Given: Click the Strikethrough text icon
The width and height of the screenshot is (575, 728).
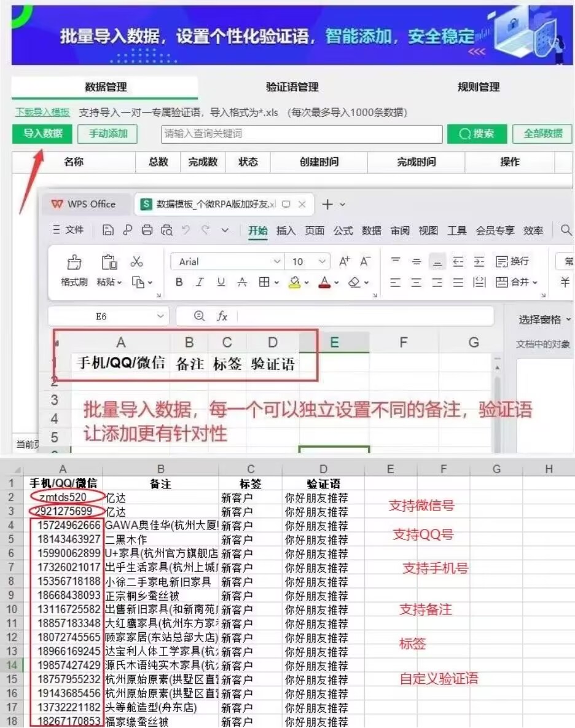Looking at the screenshot, I should tap(242, 282).
